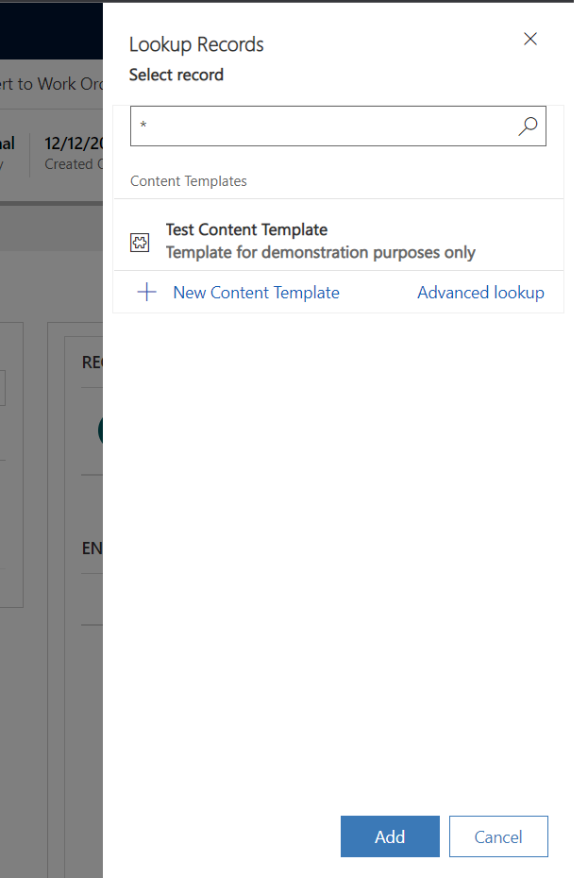Click the partially hidden Work Order command
Image resolution: width=588 pixels, height=878 pixels.
coord(51,84)
